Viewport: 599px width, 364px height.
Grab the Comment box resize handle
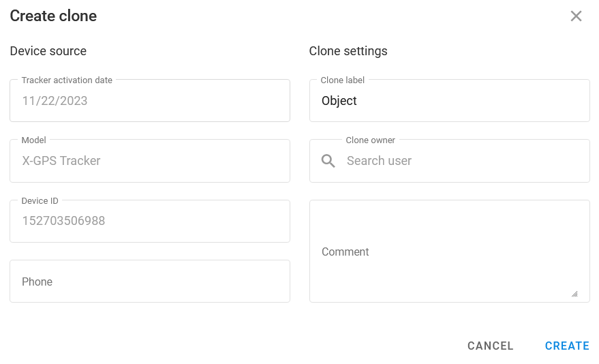tap(574, 294)
